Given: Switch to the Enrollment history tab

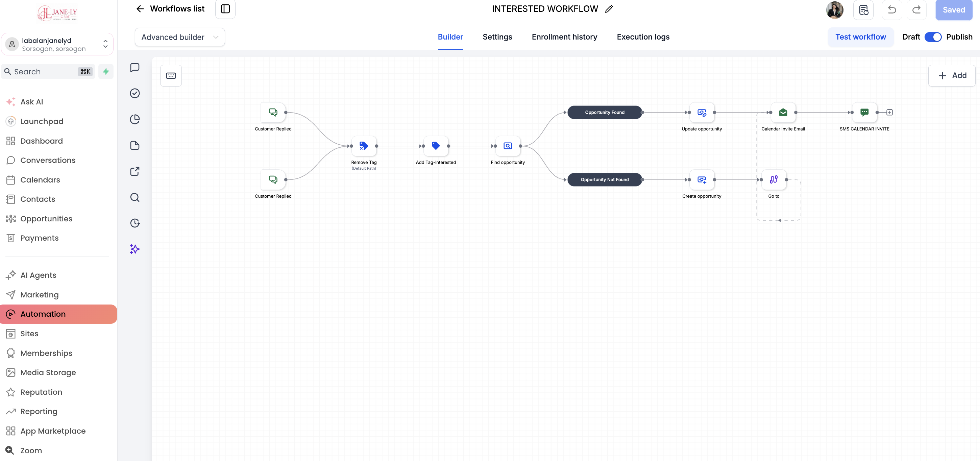Looking at the screenshot, I should tap(564, 37).
